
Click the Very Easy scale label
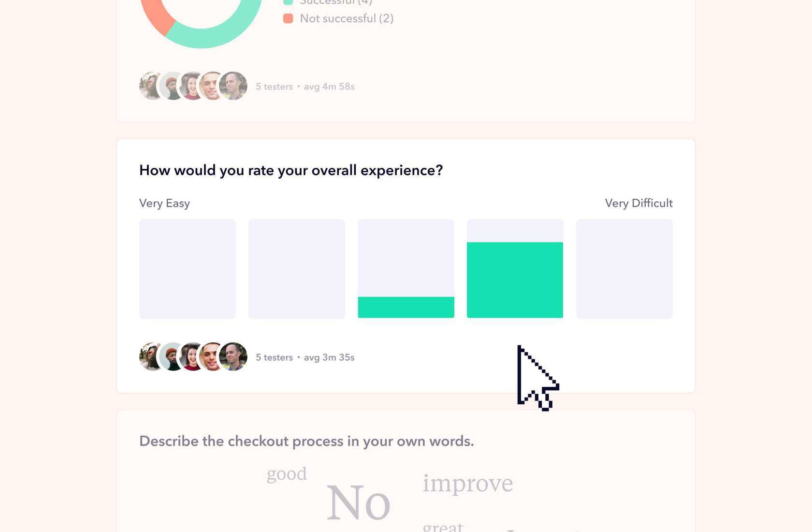tap(164, 203)
